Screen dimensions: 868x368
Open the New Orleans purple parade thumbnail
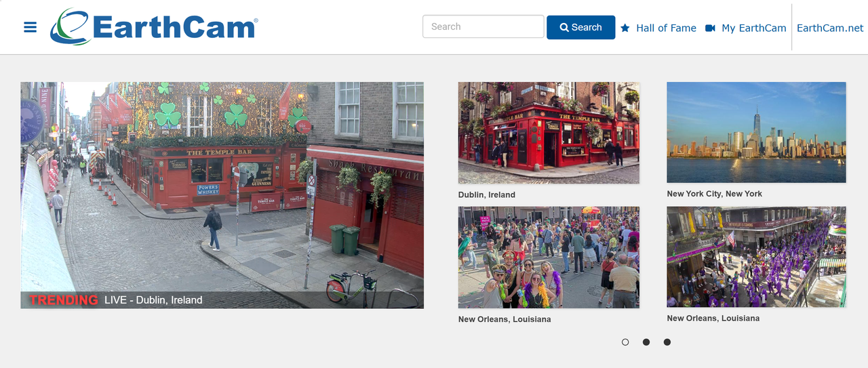coord(756,257)
